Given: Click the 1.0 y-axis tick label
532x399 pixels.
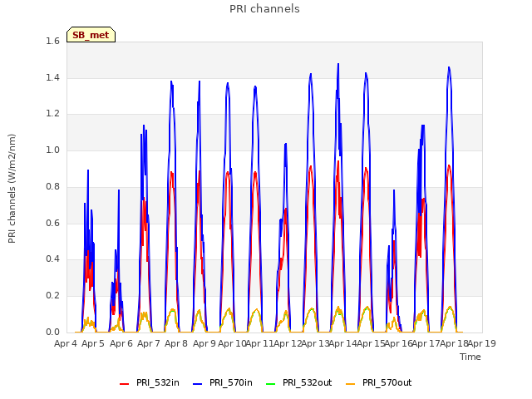Looking at the screenshot, I should click(x=52, y=150).
